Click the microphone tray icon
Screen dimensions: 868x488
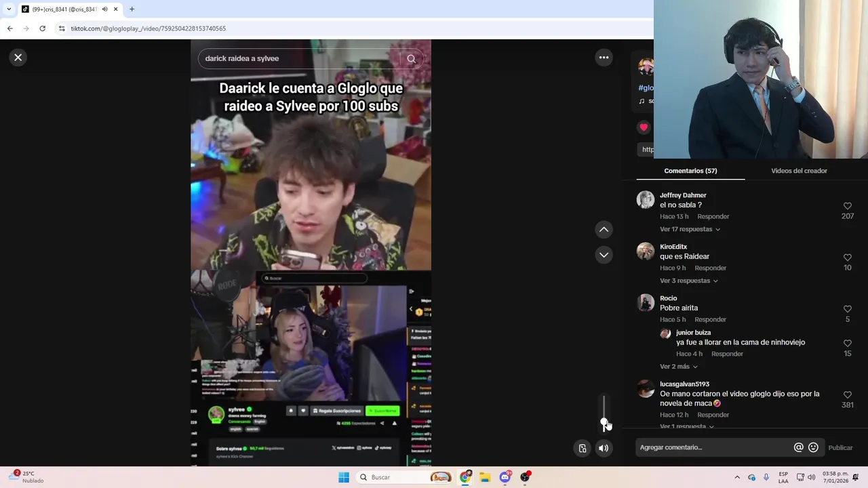(766, 477)
